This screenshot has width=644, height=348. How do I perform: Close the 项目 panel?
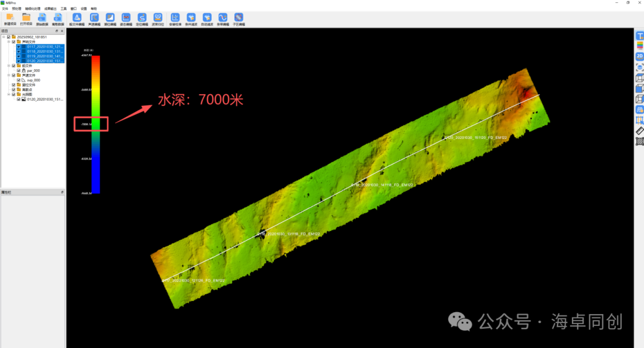tap(63, 30)
